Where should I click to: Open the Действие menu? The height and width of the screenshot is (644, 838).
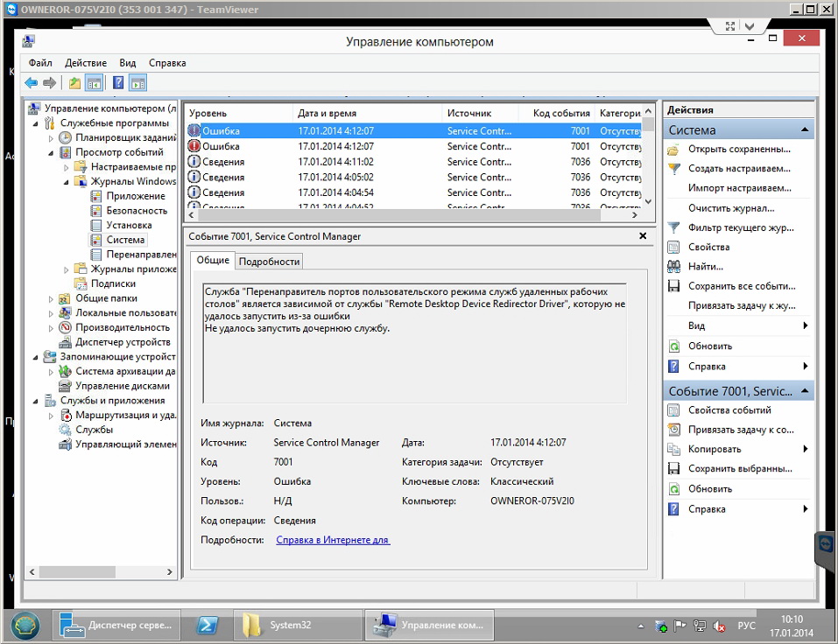click(85, 63)
